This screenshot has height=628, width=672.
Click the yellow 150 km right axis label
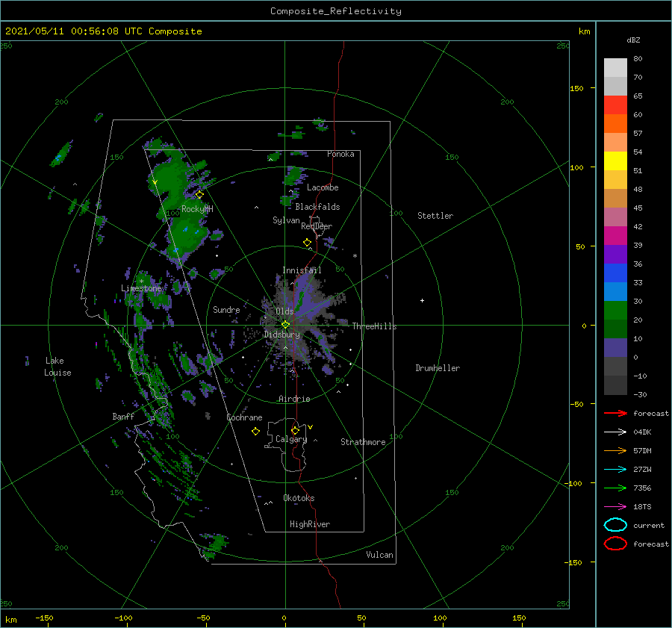click(x=576, y=88)
